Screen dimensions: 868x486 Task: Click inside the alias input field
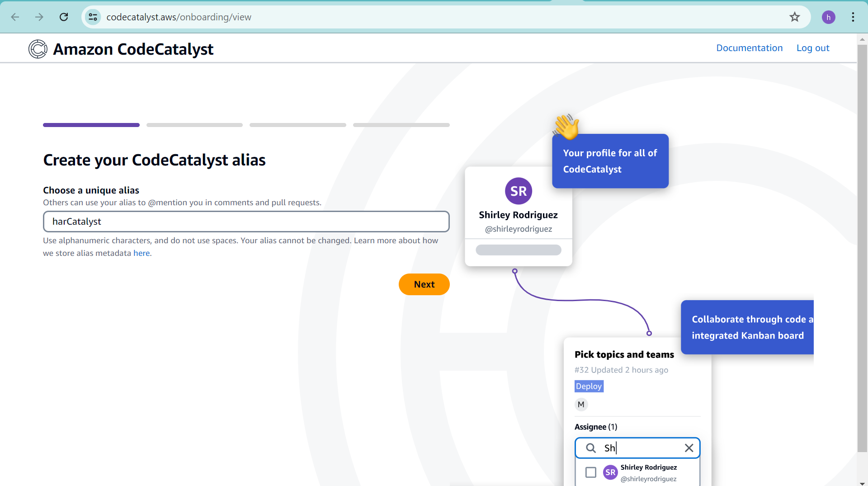246,222
